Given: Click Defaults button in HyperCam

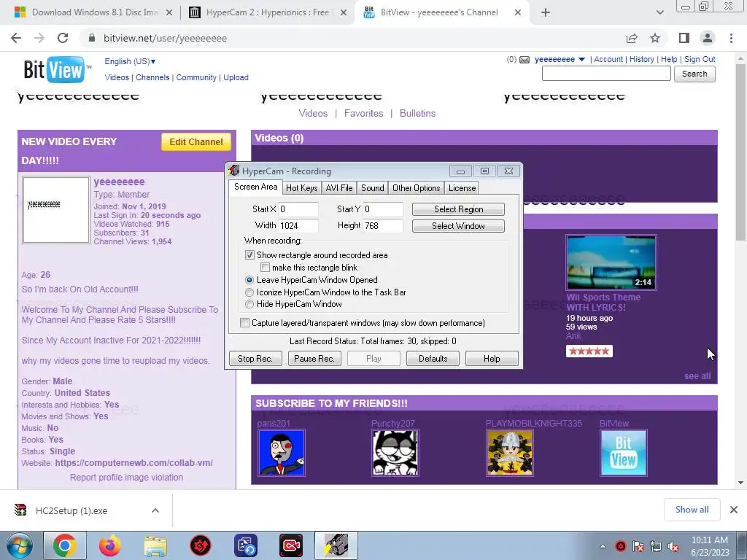Looking at the screenshot, I should click(x=433, y=359).
